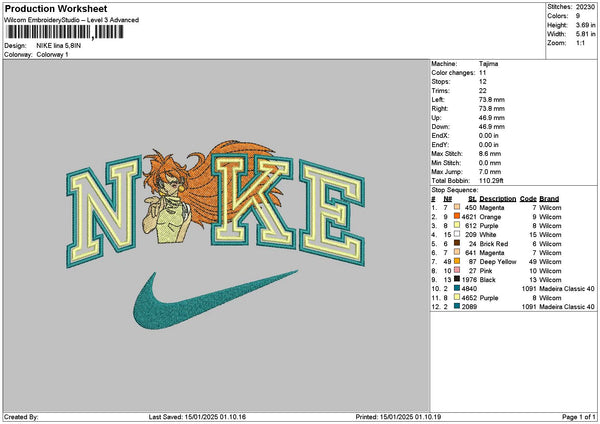Click the 'Created By:' label
Image resolution: width=600 pixels, height=424 pixels.
(x=21, y=417)
